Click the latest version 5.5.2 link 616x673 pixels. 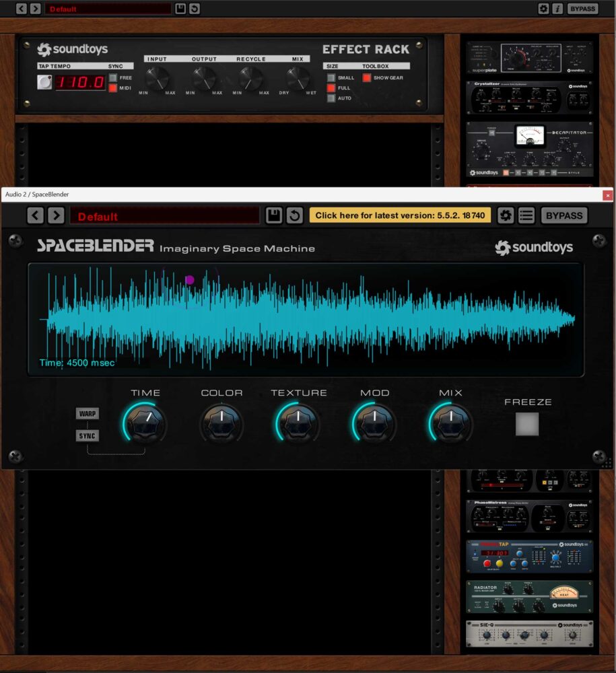point(400,215)
